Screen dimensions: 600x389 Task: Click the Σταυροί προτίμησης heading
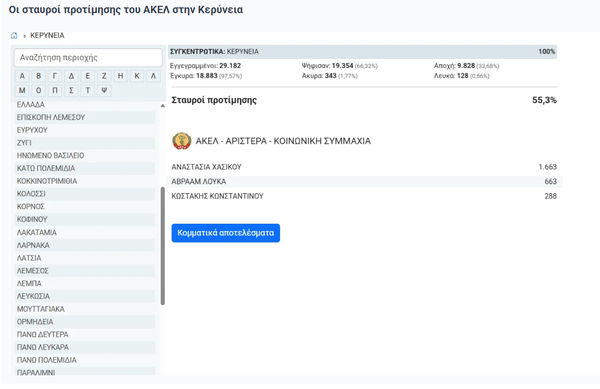214,100
